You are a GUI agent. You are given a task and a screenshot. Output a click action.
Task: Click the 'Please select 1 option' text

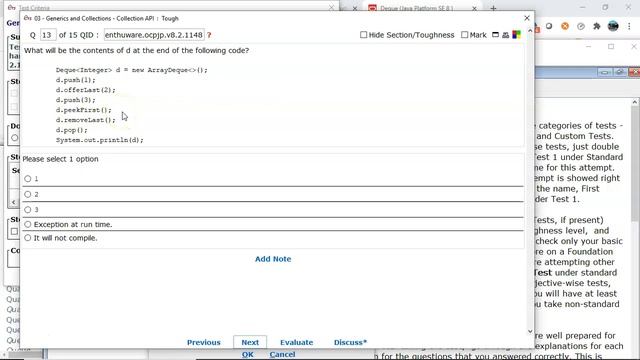60,159
